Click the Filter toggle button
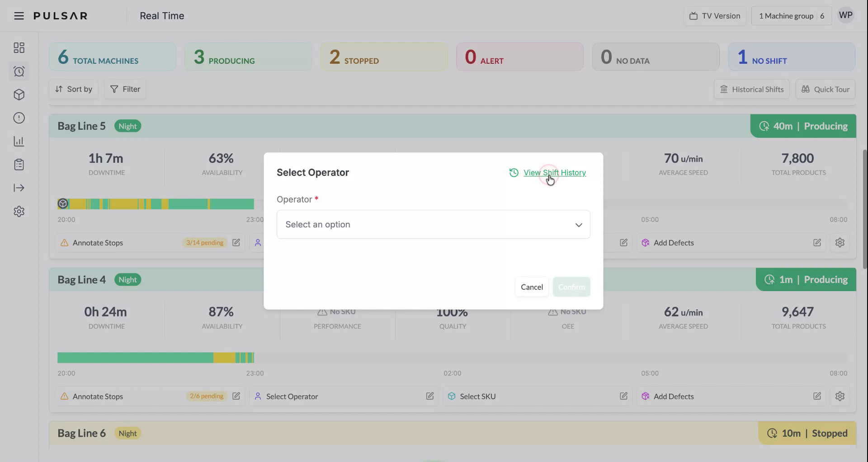Screen dimensions: 868x462 tap(125, 89)
